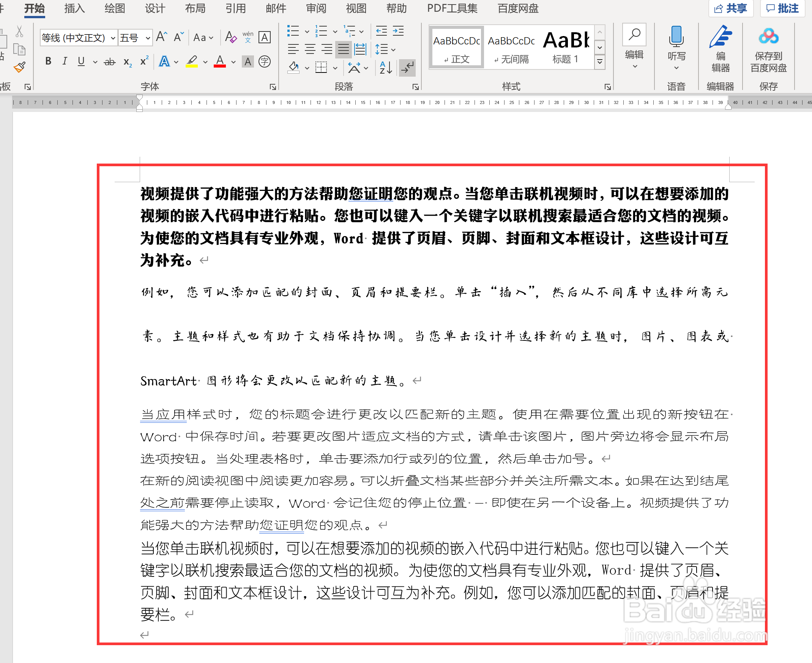The width and height of the screenshot is (812, 663).
Task: Click the Cut (scissors) icon
Action: [x=19, y=31]
